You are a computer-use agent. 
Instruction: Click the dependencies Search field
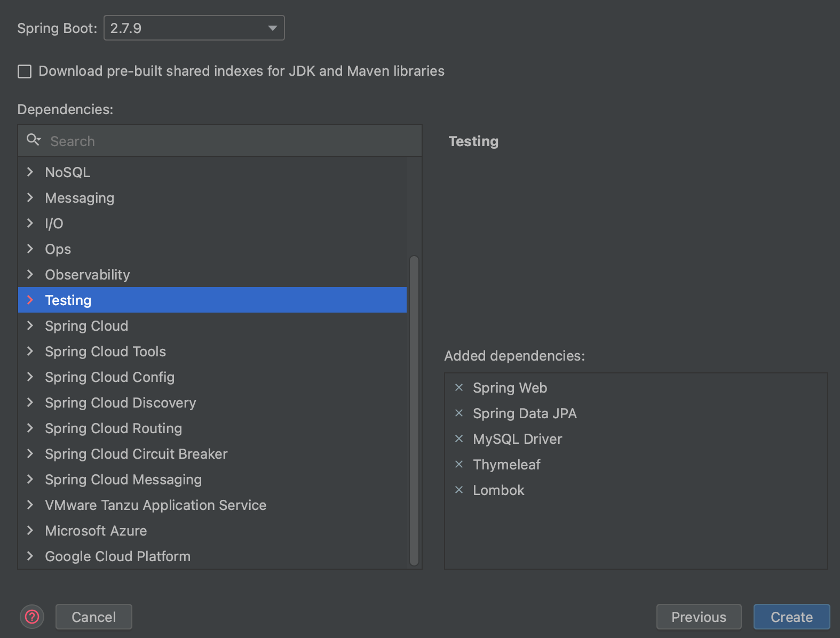tap(220, 141)
